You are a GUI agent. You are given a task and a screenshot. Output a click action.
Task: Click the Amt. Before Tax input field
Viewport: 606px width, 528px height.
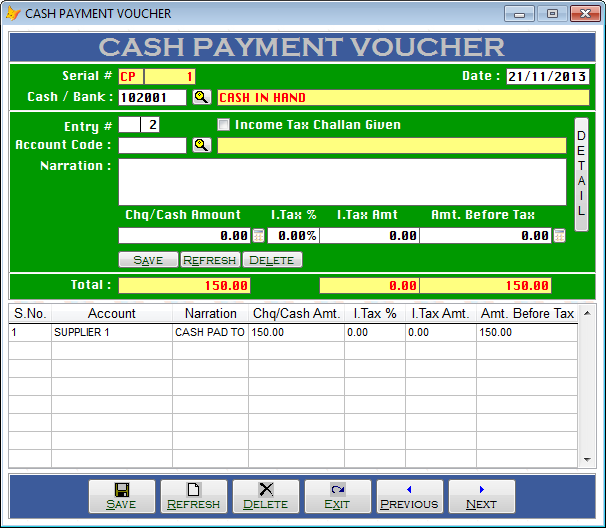(485, 235)
